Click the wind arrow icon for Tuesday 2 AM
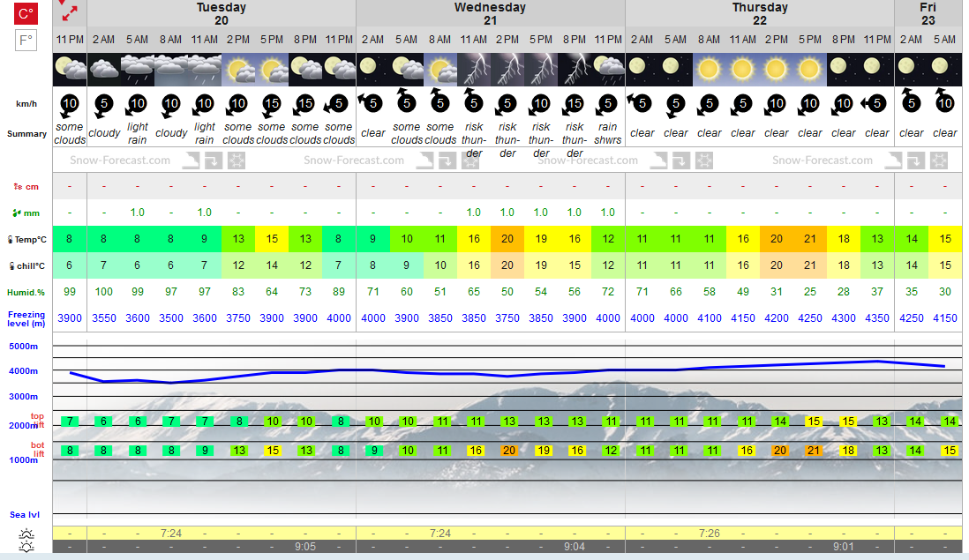 103,104
